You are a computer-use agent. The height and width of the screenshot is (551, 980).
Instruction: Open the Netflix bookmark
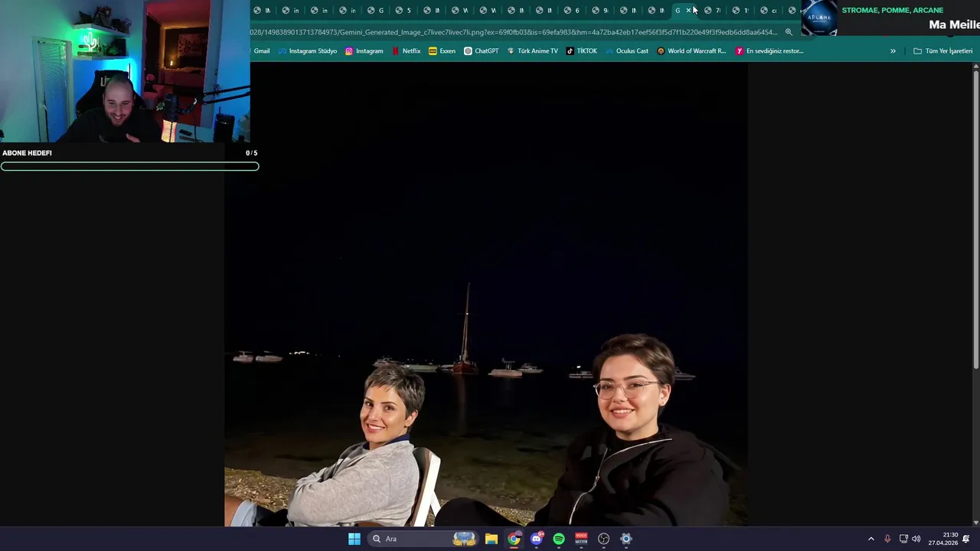tap(406, 51)
